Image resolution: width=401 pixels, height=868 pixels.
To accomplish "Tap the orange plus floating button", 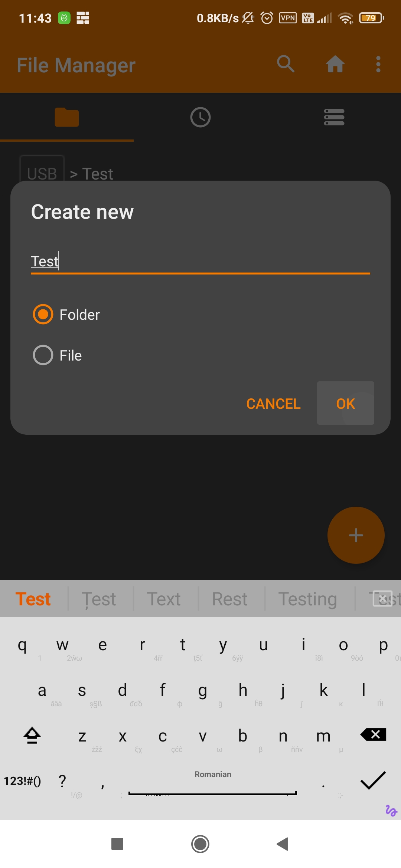I will click(x=356, y=535).
